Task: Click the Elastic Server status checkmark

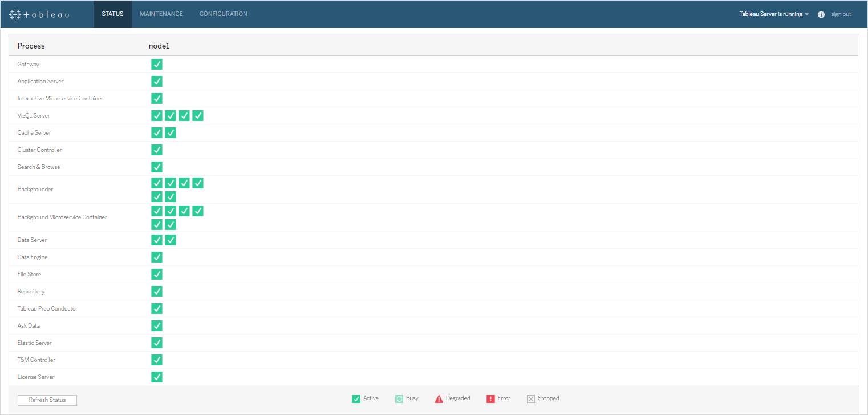Action: click(157, 343)
